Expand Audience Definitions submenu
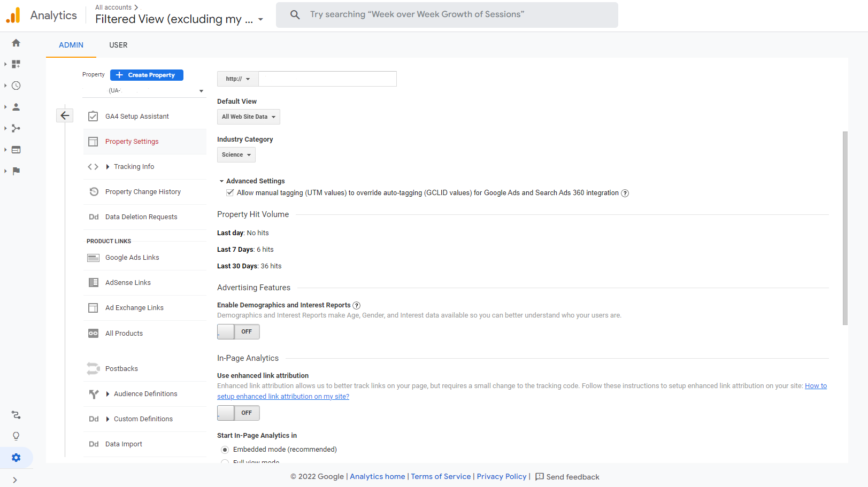868x487 pixels. [x=108, y=394]
